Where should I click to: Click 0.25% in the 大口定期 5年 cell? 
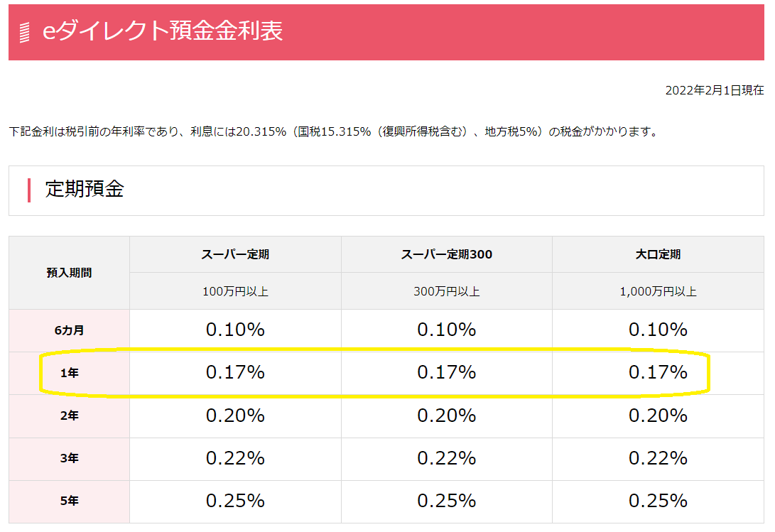[x=658, y=501]
